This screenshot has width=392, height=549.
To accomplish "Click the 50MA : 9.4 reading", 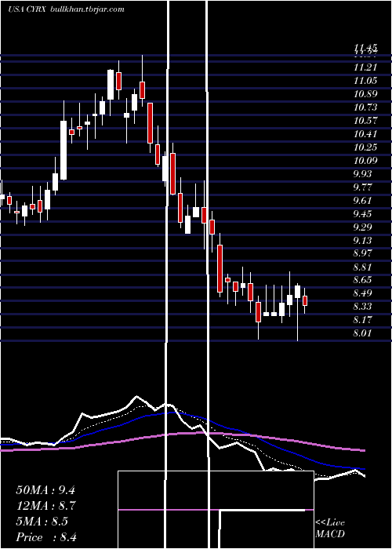I will pos(45,490).
